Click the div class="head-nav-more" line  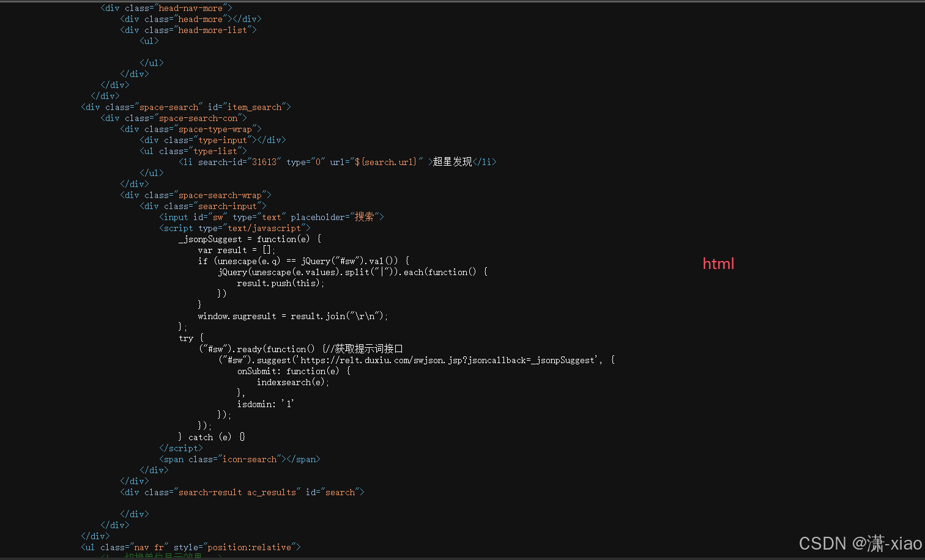[166, 8]
